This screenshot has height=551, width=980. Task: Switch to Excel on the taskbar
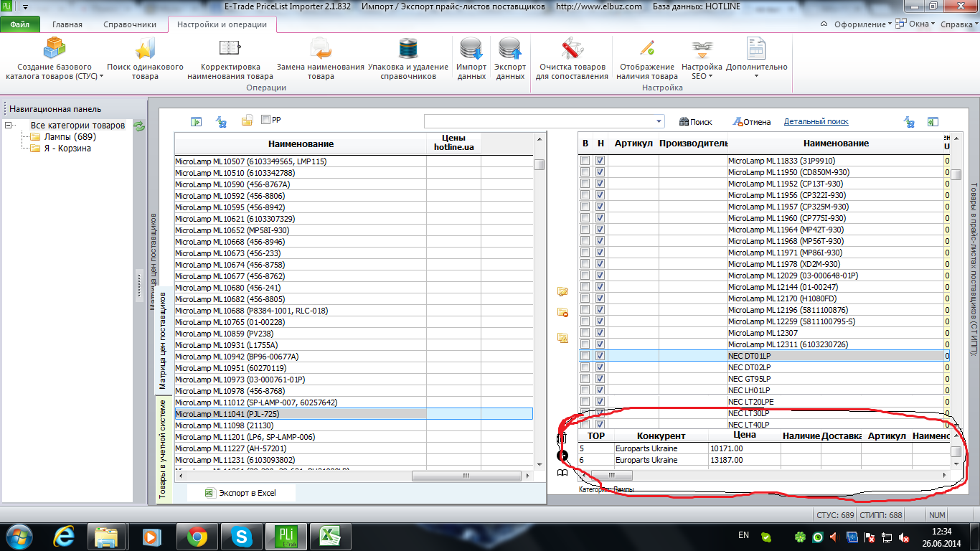329,536
